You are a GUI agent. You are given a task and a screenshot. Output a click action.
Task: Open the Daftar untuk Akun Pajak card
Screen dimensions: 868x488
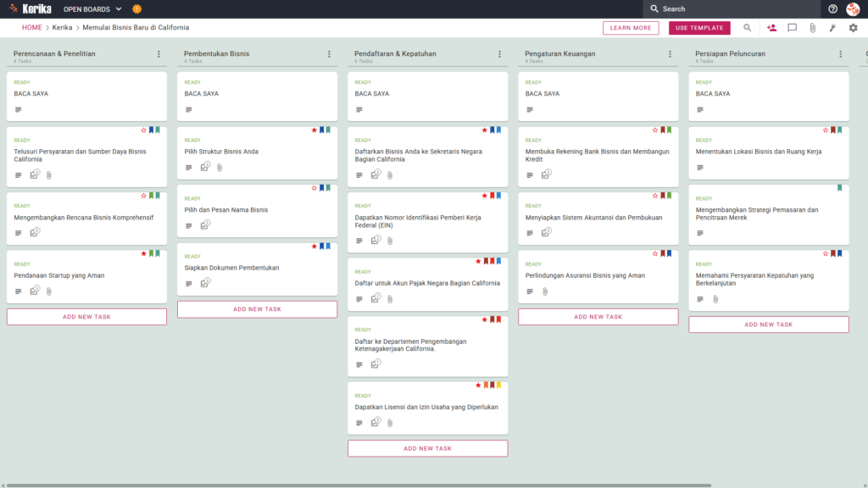click(x=428, y=284)
